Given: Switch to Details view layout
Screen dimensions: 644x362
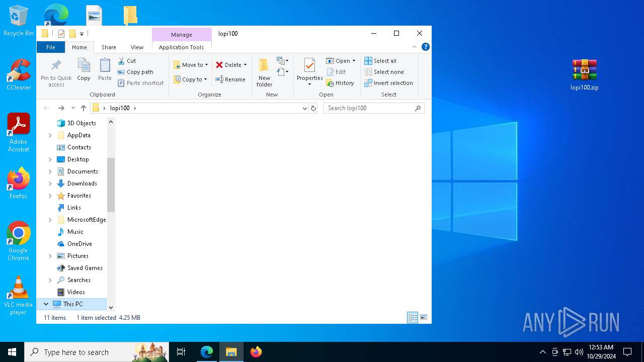Looking at the screenshot, I should pyautogui.click(x=413, y=317).
